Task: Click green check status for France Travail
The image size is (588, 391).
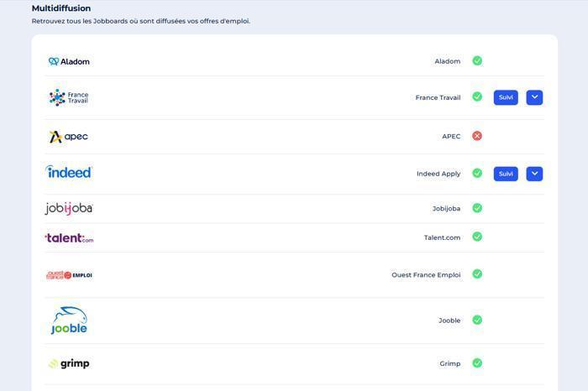Action: click(x=477, y=96)
